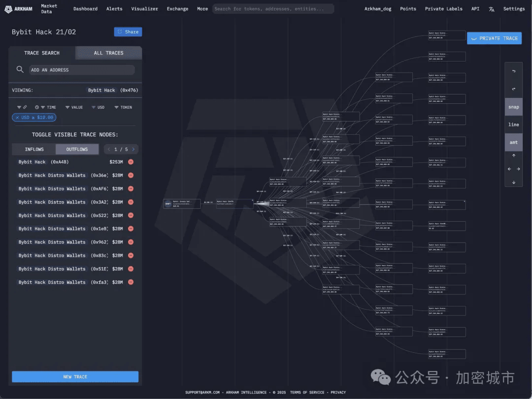Open Dashboard from top navigation
The width and height of the screenshot is (532, 399).
tap(85, 9)
